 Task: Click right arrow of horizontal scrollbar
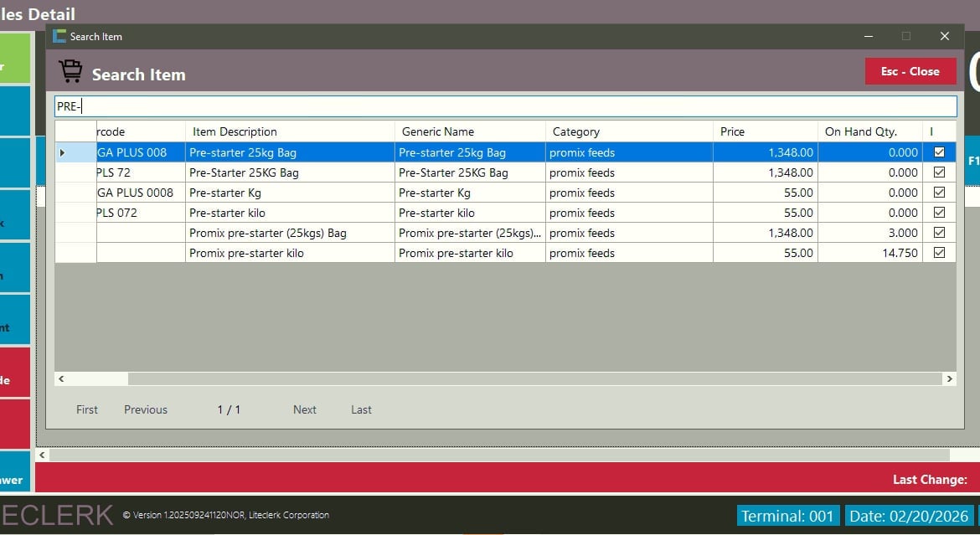(x=949, y=379)
